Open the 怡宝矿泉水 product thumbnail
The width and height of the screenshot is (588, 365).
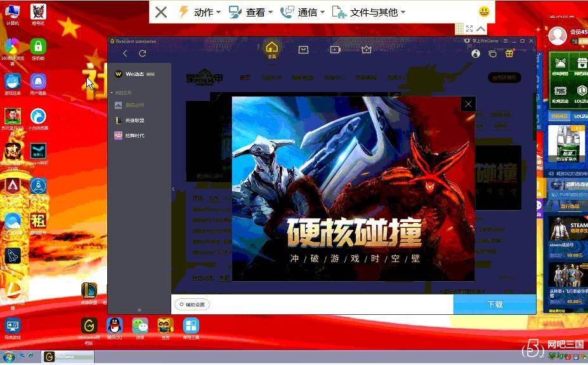click(x=566, y=143)
